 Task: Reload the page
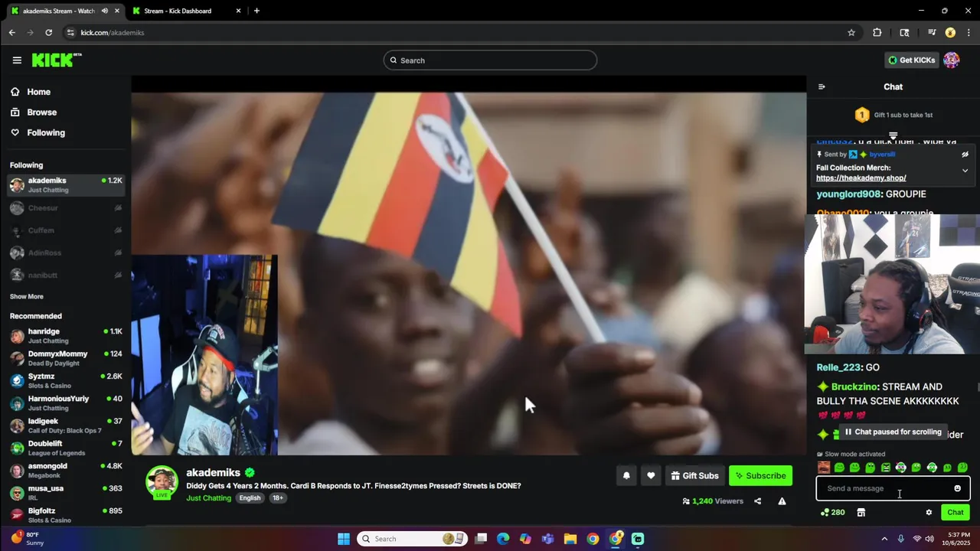pyautogui.click(x=48, y=32)
